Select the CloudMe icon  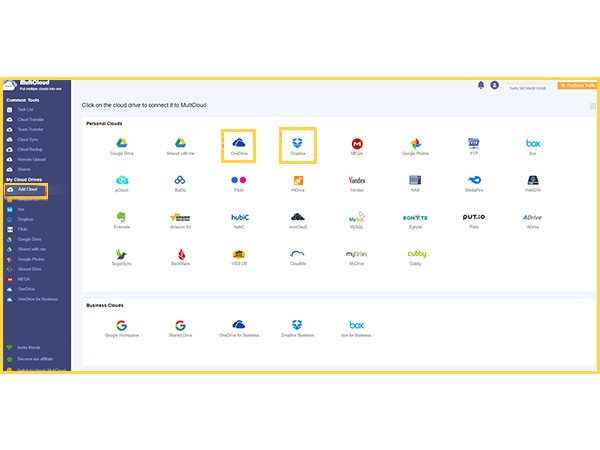[298, 257]
